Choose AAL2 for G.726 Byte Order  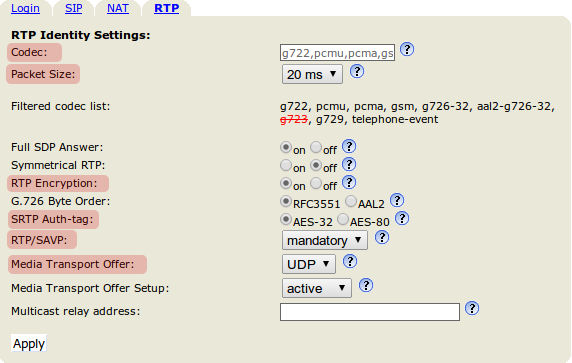click(351, 201)
